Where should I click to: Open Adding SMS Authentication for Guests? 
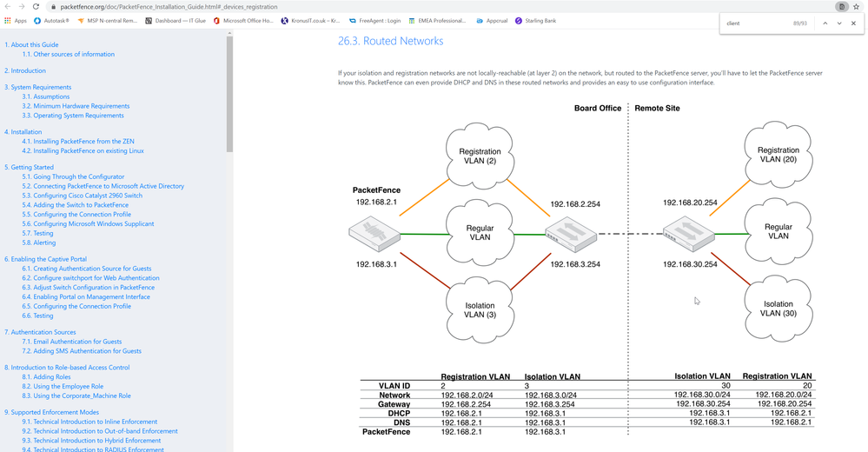point(82,351)
